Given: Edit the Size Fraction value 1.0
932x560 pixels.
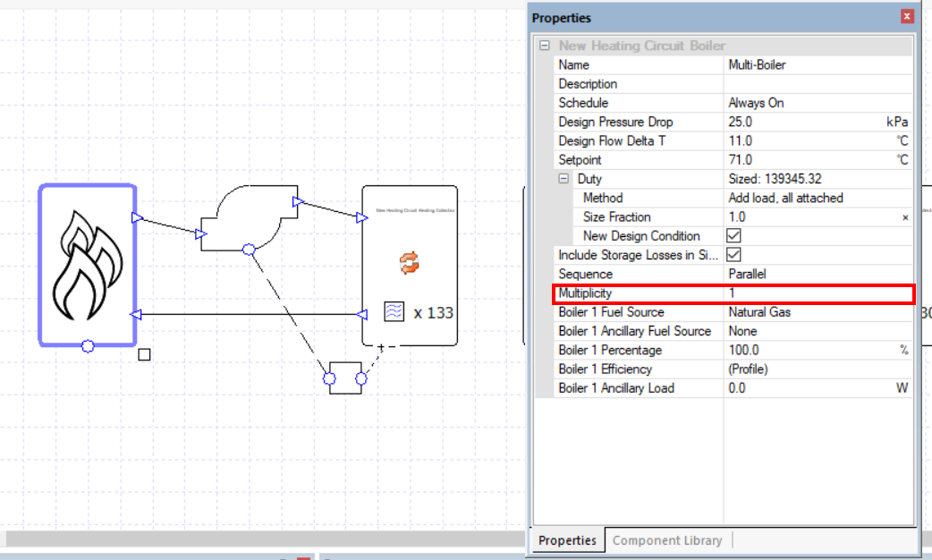Looking at the screenshot, I should tap(818, 217).
